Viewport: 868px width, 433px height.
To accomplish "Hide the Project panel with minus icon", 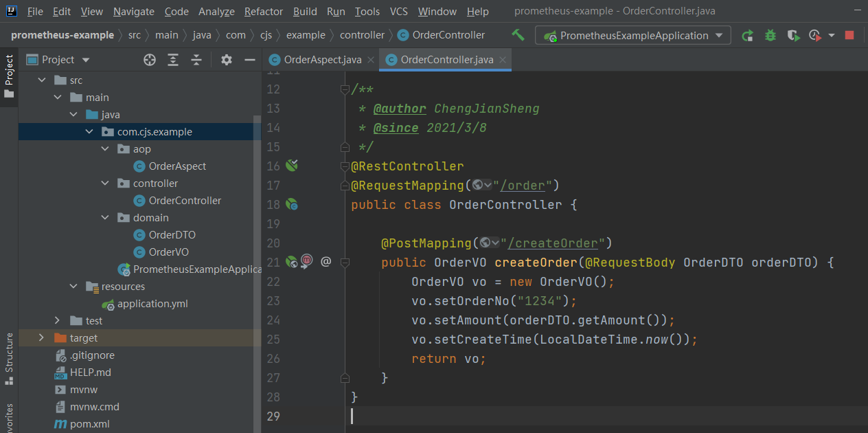I will [250, 60].
